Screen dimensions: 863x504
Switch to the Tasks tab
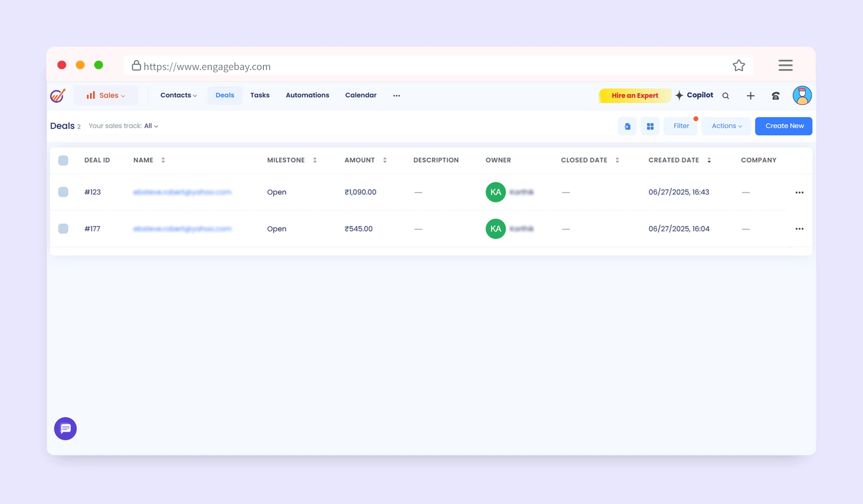coord(260,96)
